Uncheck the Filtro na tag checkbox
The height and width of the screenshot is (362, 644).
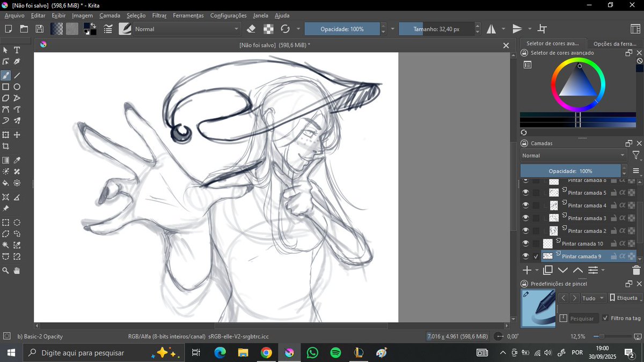point(606,317)
